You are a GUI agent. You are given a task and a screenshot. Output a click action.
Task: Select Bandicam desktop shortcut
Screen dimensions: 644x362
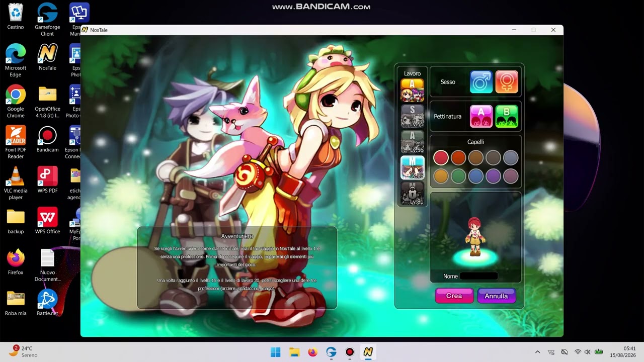coord(47,139)
